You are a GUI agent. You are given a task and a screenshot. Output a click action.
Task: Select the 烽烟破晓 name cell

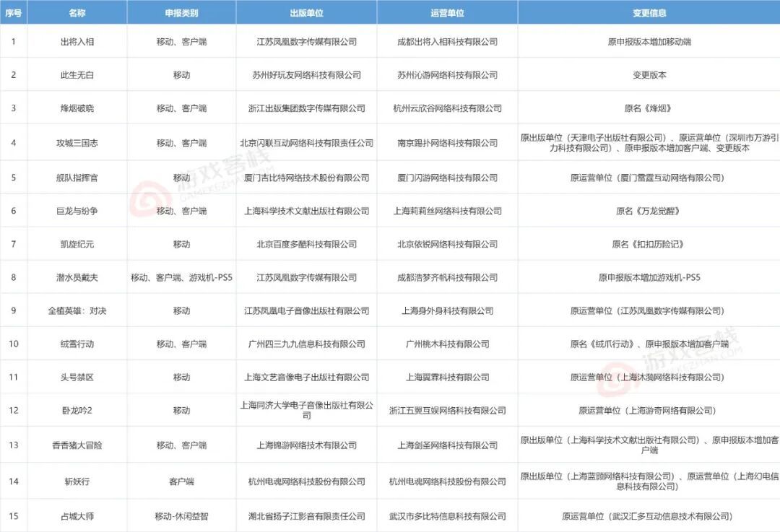coord(77,108)
